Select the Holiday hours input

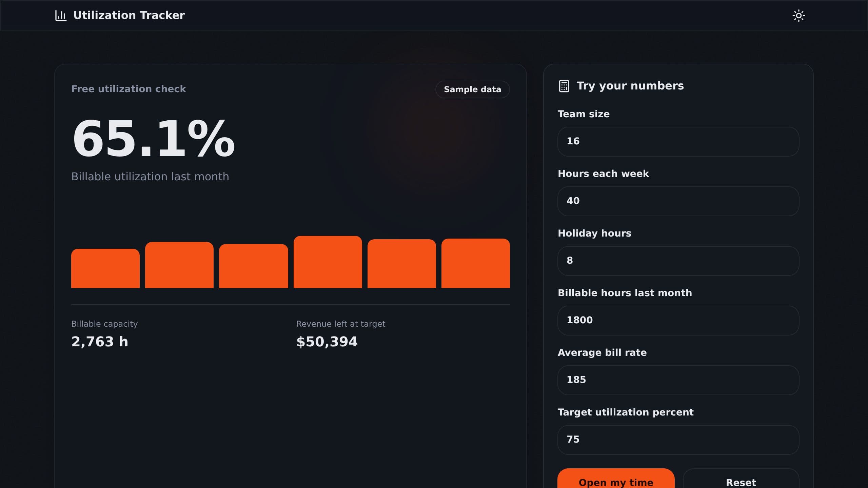(678, 261)
